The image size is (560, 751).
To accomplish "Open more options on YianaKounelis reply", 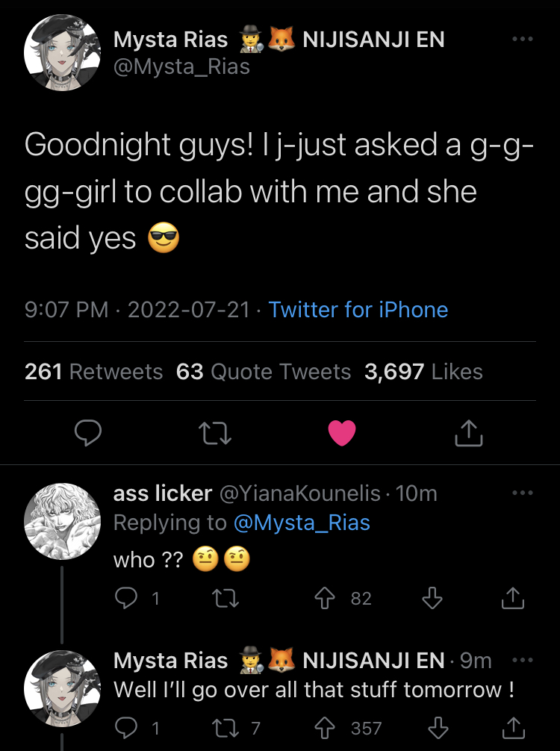I will pyautogui.click(x=523, y=493).
